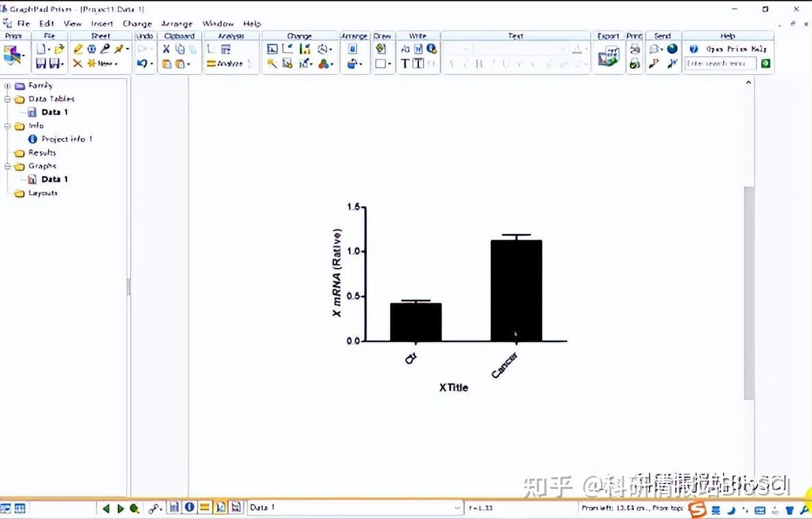Click the Undo arrow icon
The height and width of the screenshot is (519, 812).
[142, 62]
